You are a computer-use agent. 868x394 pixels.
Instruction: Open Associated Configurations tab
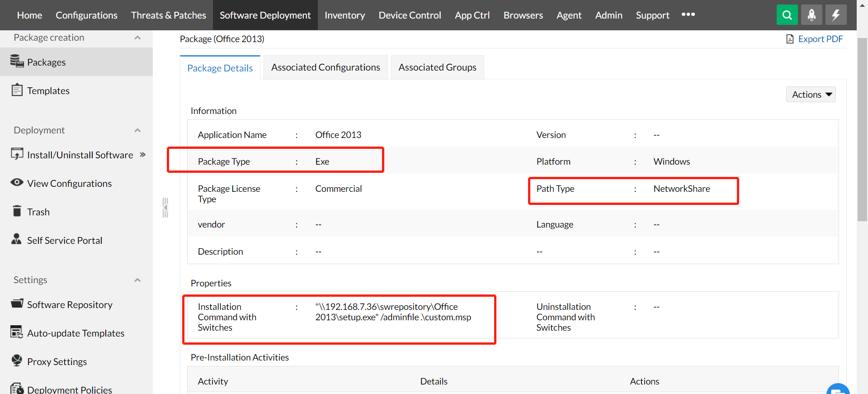point(325,67)
